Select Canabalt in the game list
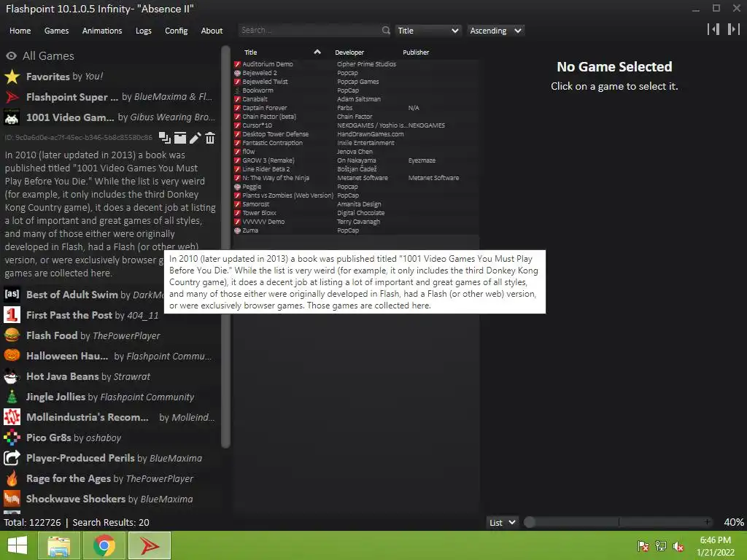This screenshot has height=560, width=747. click(x=356, y=99)
